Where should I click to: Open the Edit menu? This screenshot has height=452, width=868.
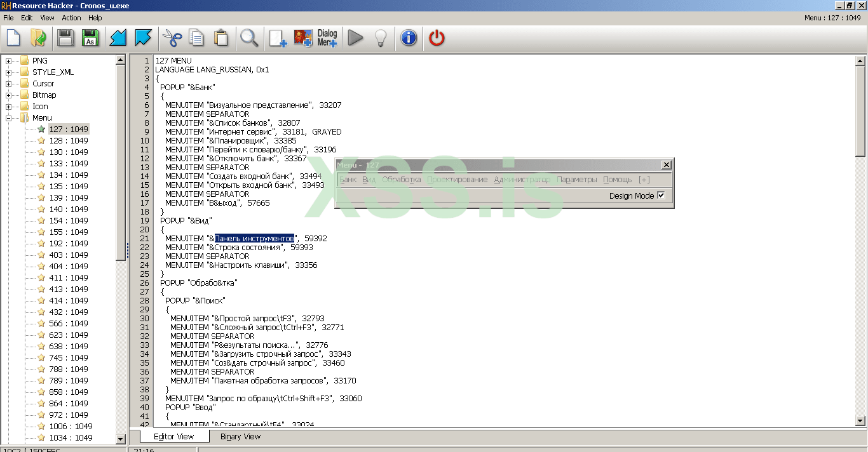pyautogui.click(x=27, y=18)
